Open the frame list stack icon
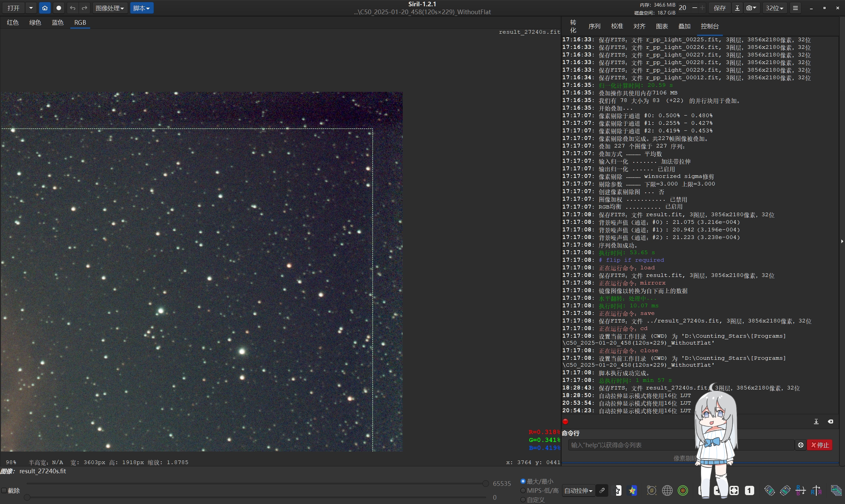This screenshot has width=845, height=504. 836,490
